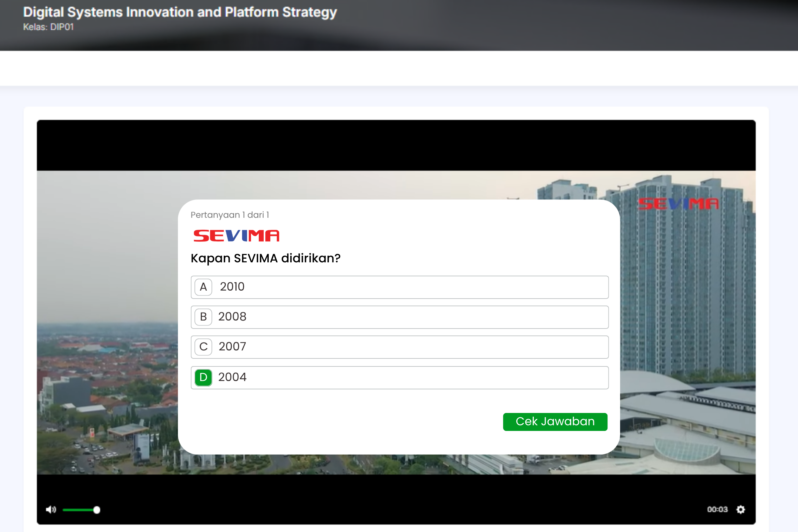Click the Digital Systems Innovation course title
Image resolution: width=798 pixels, height=532 pixels.
(180, 12)
